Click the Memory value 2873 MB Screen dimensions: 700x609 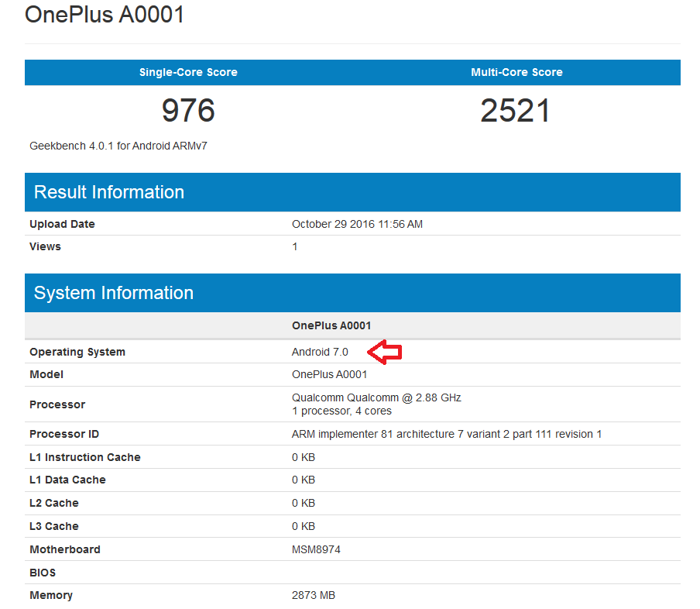point(314,595)
